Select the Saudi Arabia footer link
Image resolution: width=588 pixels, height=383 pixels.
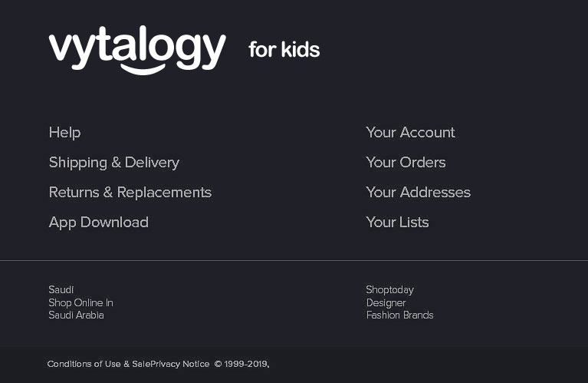point(76,315)
